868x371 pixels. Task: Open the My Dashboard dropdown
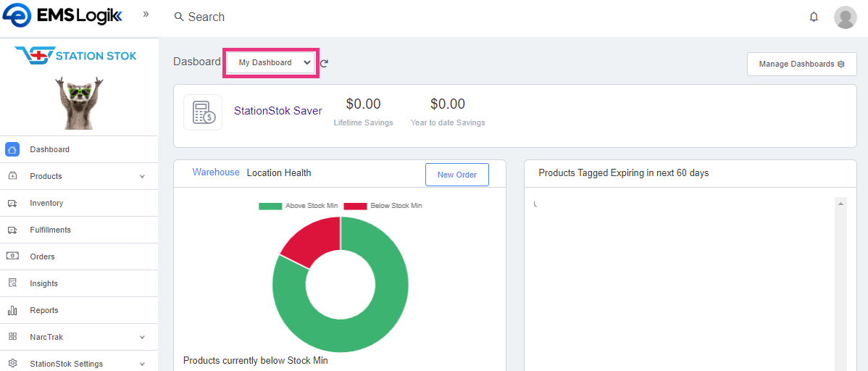pos(271,62)
